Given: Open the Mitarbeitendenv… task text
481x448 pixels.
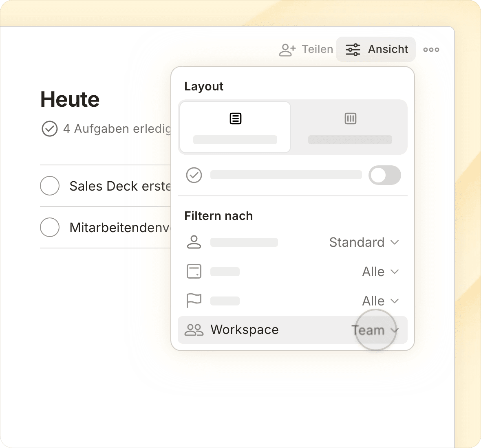Looking at the screenshot, I should point(120,228).
